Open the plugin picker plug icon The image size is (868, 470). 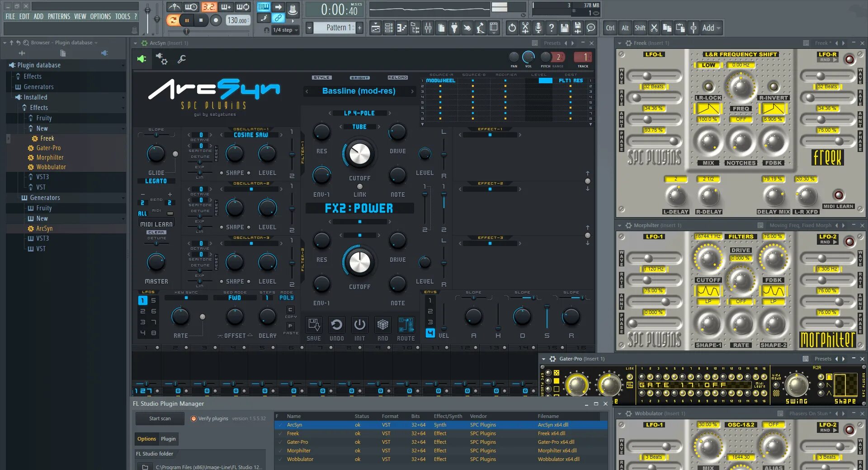pos(454,28)
